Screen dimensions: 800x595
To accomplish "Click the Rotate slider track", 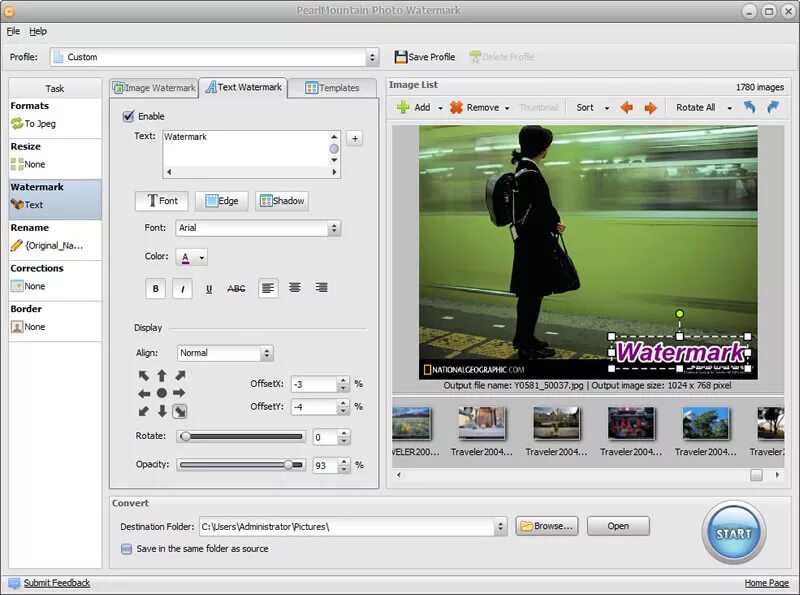I will point(241,436).
